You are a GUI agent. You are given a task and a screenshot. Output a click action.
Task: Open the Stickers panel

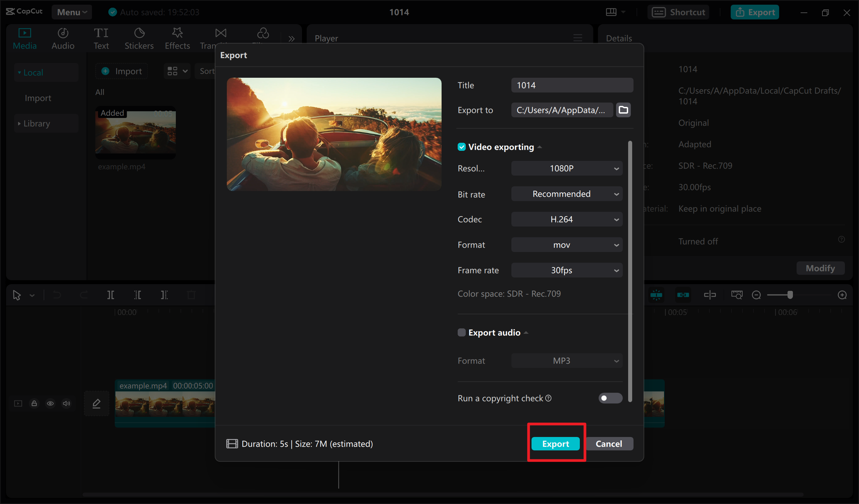(x=139, y=38)
